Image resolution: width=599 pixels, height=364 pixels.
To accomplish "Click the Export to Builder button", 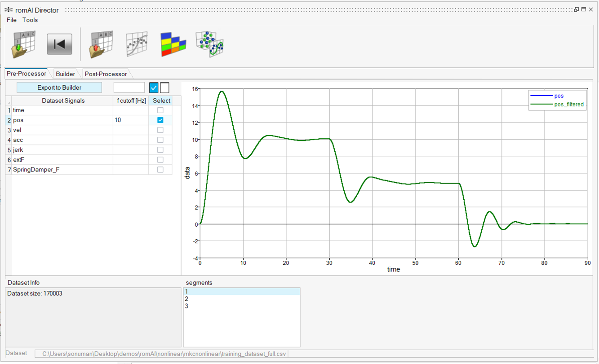I will click(59, 88).
